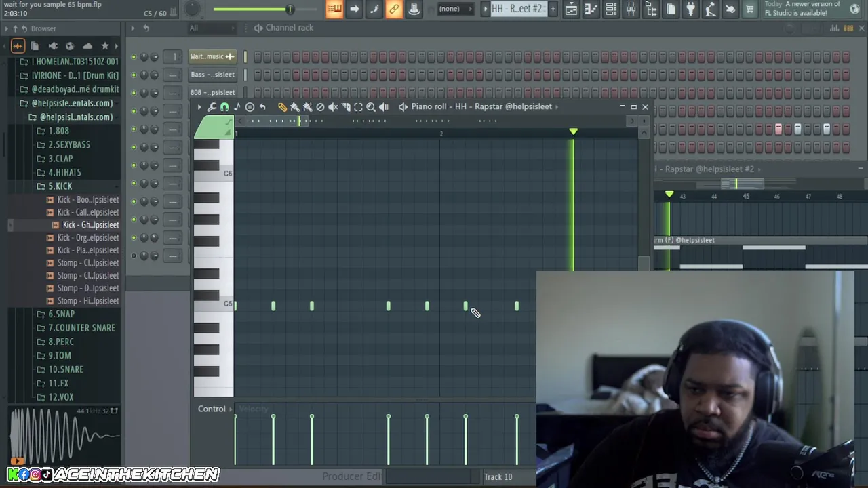Click the C5 piano key

(x=214, y=306)
